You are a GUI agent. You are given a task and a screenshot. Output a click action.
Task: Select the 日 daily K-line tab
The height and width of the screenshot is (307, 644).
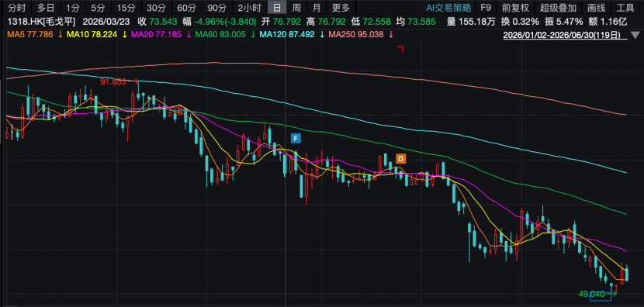coord(277,7)
